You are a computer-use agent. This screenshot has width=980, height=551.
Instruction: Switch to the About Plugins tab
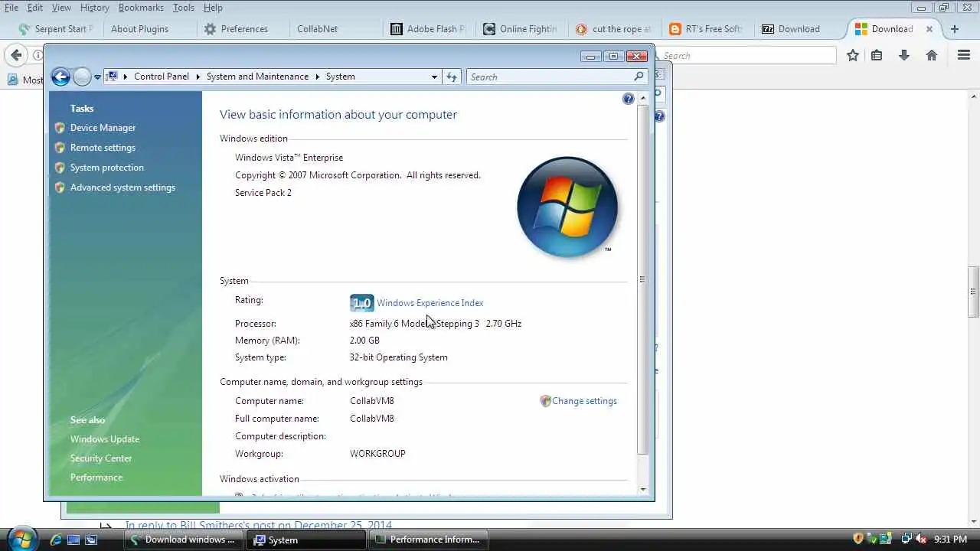tap(139, 29)
